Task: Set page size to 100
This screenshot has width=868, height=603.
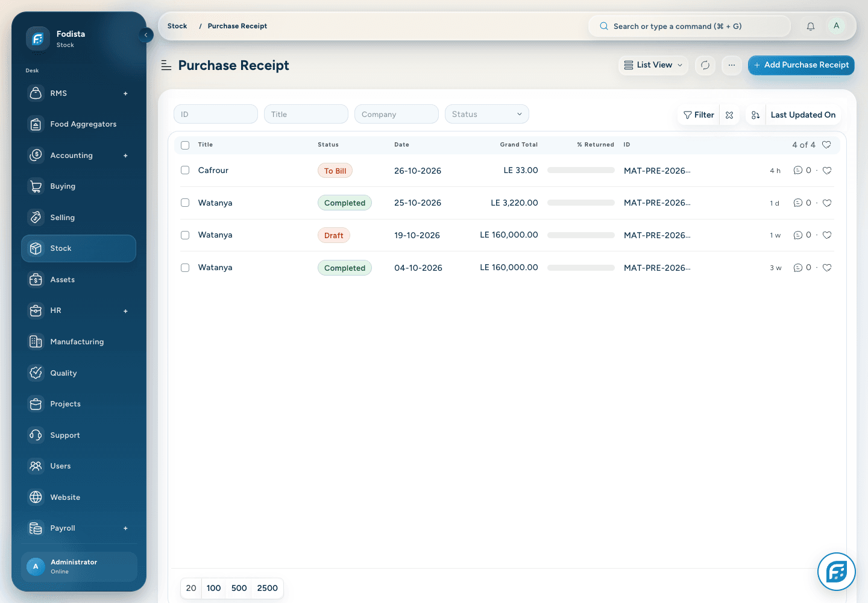Action: click(x=213, y=588)
